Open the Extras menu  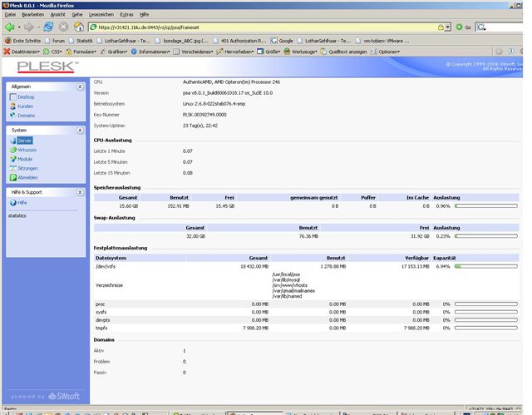coord(126,15)
